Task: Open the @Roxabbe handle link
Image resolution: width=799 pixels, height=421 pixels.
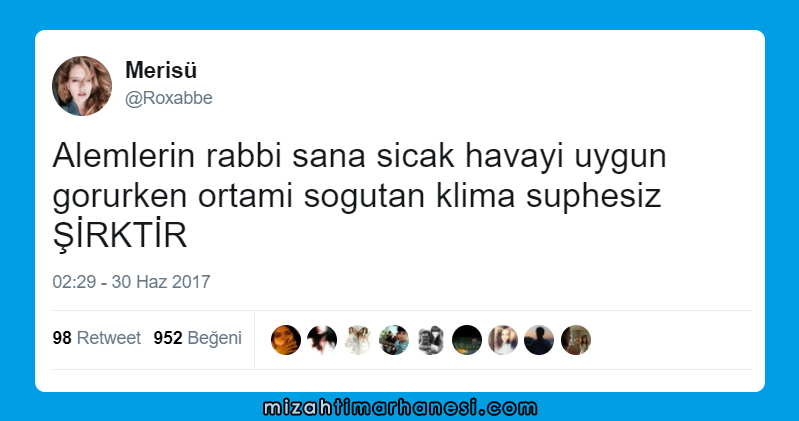Action: tap(169, 98)
